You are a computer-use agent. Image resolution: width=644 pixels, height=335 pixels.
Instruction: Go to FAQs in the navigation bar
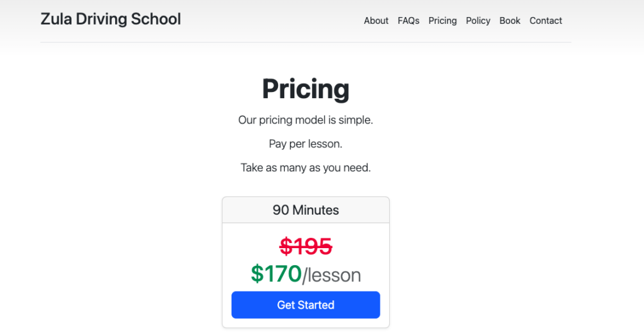click(408, 21)
